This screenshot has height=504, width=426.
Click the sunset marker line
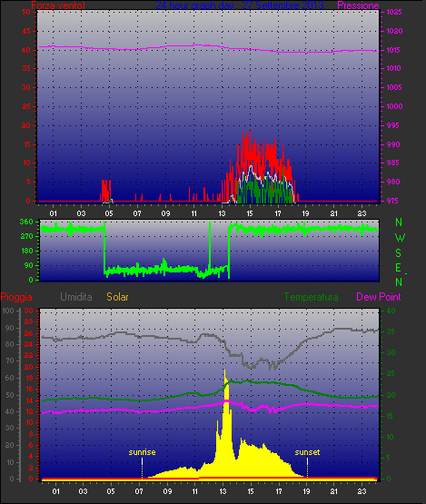[x=307, y=468]
